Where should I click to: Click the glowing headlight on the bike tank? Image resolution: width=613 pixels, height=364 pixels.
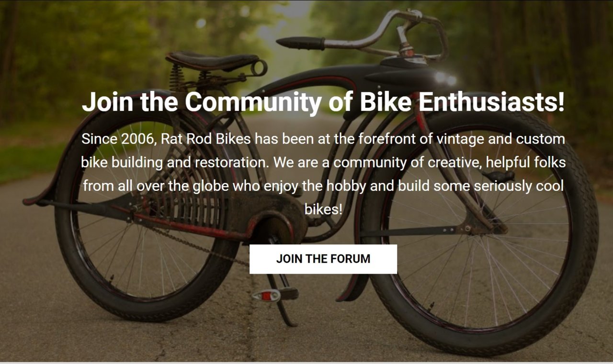pyautogui.click(x=446, y=78)
